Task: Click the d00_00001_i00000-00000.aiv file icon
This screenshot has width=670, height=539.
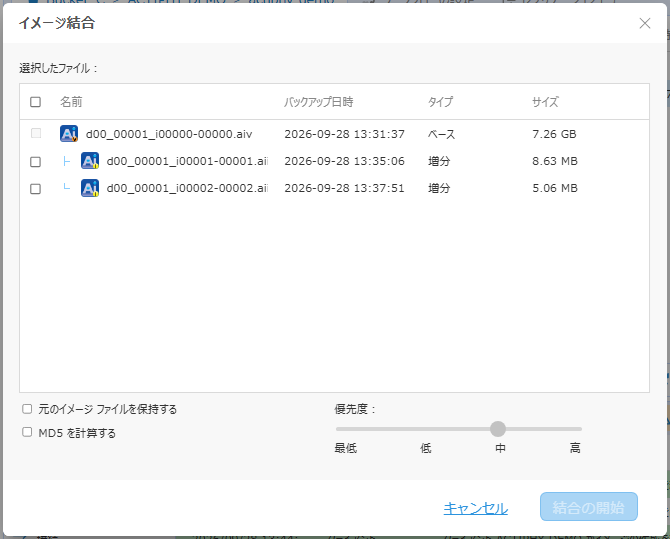Action: [69, 134]
